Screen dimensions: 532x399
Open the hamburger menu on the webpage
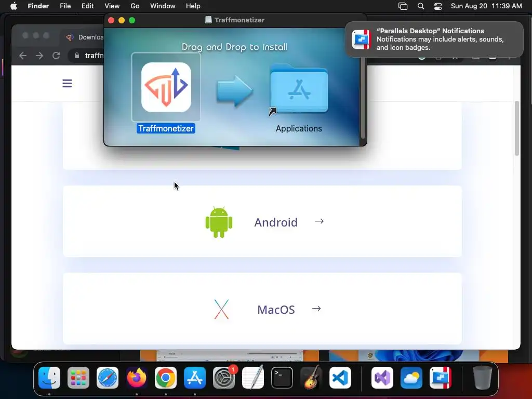(x=67, y=84)
